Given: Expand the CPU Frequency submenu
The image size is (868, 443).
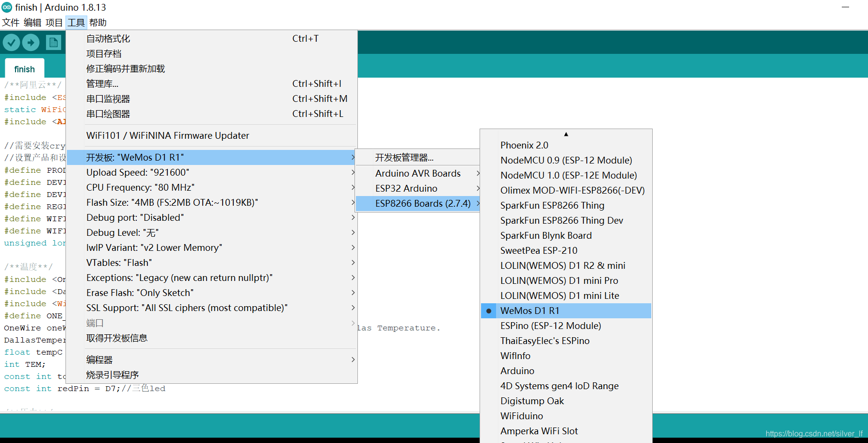Looking at the screenshot, I should pos(211,187).
